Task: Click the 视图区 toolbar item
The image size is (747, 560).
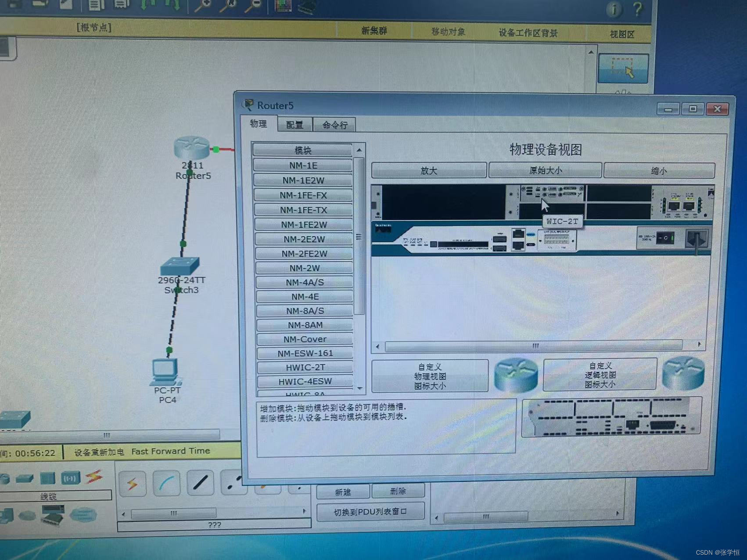Action: pos(622,35)
